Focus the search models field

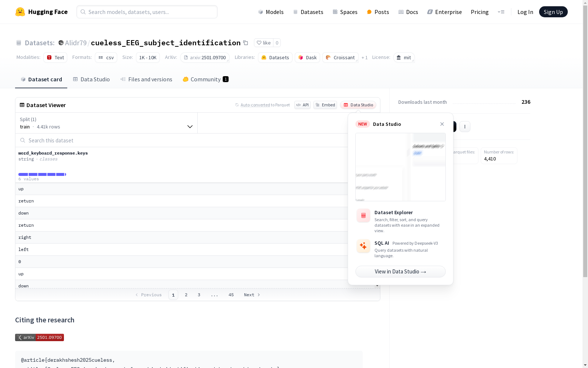pyautogui.click(x=147, y=12)
